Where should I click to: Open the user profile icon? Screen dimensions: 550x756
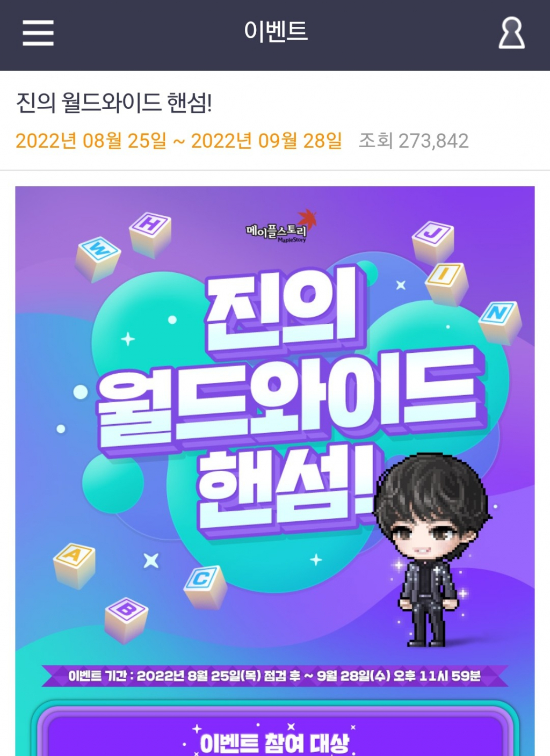coord(511,33)
